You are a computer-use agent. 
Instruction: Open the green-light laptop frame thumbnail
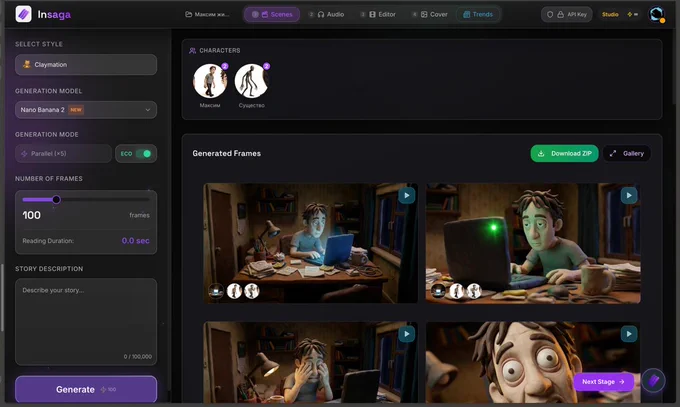tap(533, 243)
